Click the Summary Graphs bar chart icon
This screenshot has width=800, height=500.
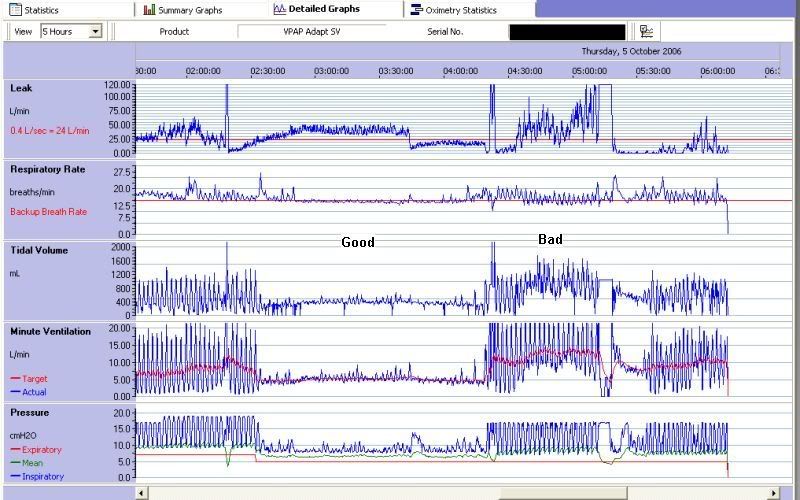pos(149,10)
